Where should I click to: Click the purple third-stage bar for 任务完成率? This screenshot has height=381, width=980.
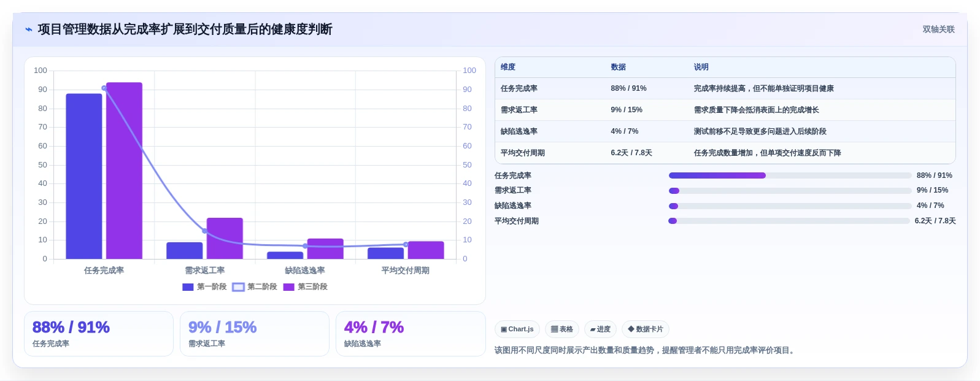[124, 171]
